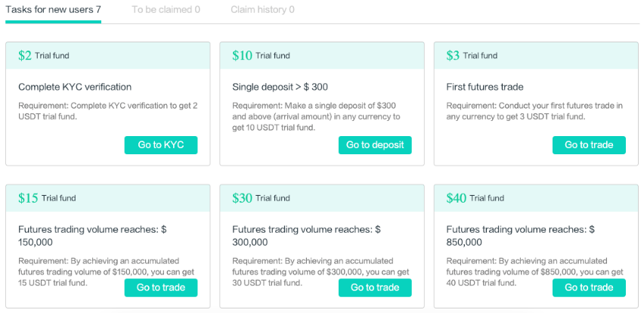
Task: Click 'Complete KYC verification' task title
Action: click(x=75, y=87)
